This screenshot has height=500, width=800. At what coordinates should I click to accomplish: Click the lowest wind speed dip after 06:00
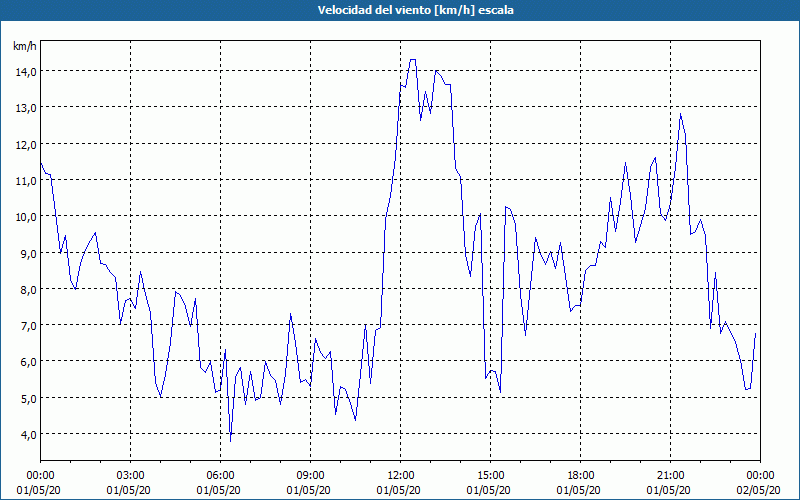pos(231,441)
